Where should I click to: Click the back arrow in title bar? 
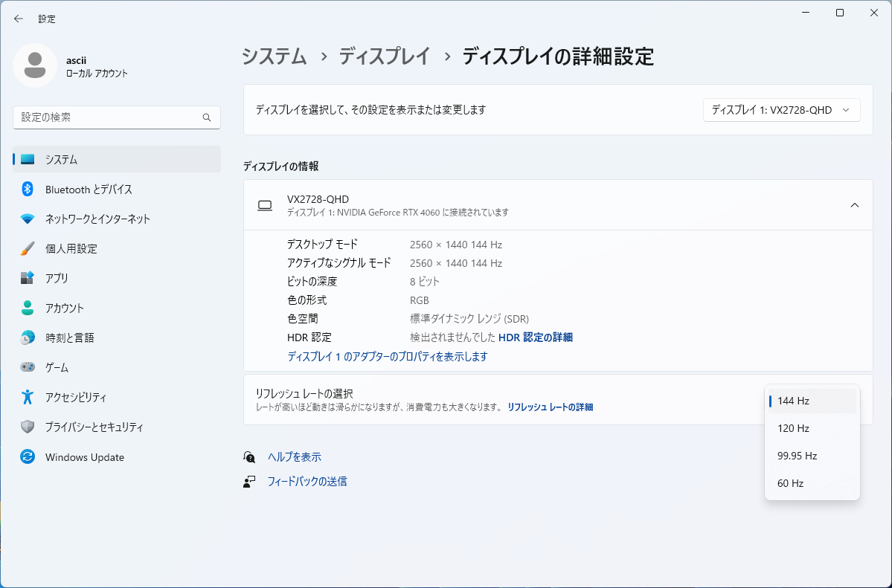point(19,19)
